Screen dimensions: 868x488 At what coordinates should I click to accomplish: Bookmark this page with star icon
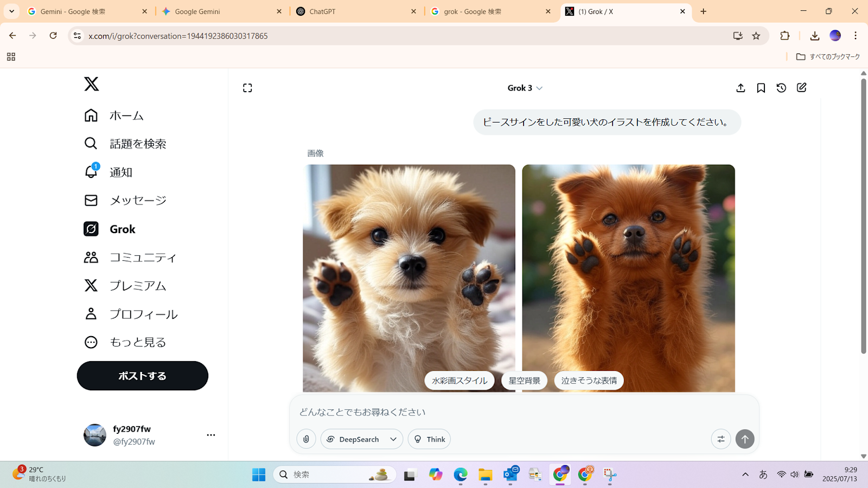click(x=756, y=36)
